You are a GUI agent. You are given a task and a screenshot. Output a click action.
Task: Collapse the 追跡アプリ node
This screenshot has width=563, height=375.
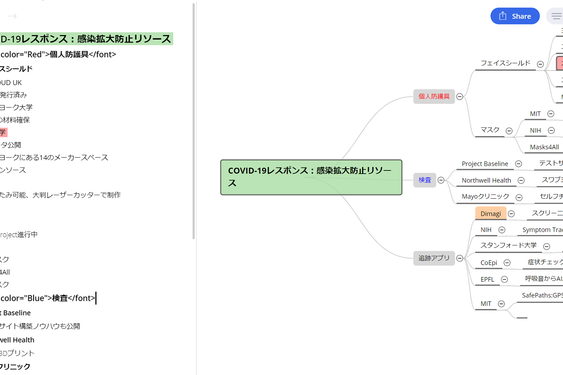pos(460,258)
